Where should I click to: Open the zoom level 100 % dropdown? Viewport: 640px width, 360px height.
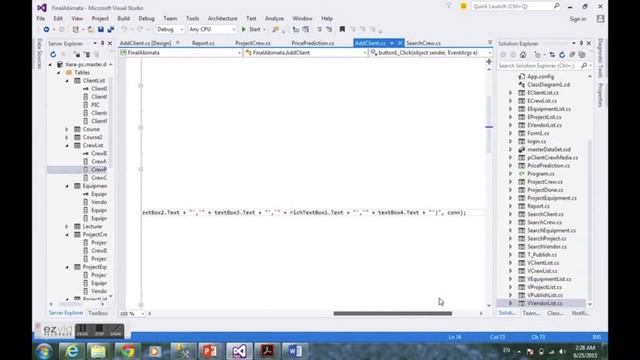click(x=132, y=313)
